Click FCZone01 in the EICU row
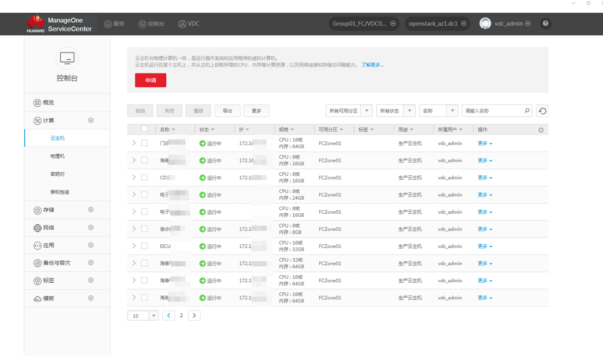 coord(330,247)
